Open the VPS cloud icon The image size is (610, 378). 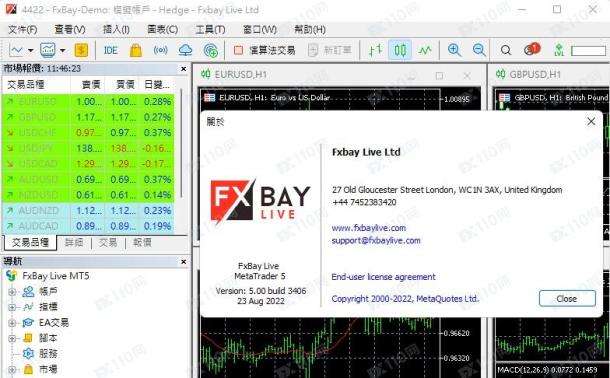[x=185, y=50]
